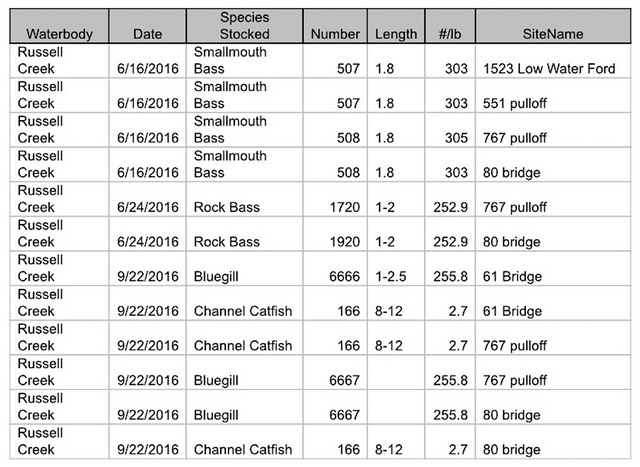Viewport: 640px width, 467px height.
Task: Select the #/lb column header
Action: [x=447, y=34]
